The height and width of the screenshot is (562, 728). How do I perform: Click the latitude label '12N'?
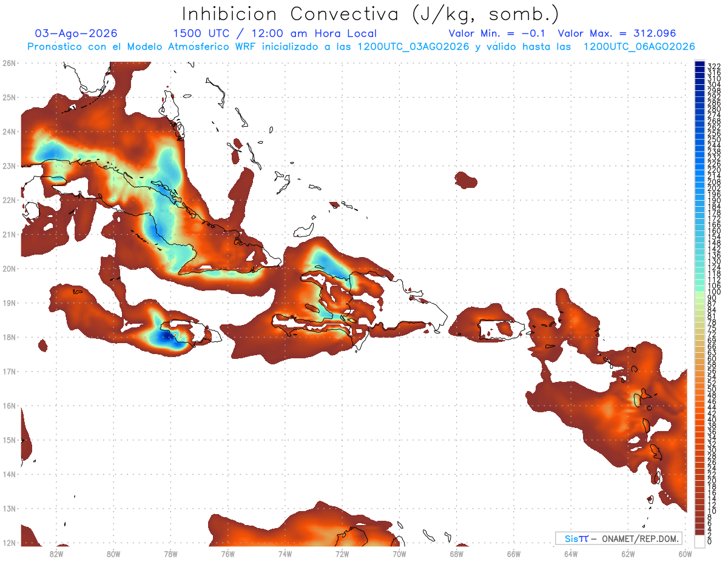[x=8, y=543]
